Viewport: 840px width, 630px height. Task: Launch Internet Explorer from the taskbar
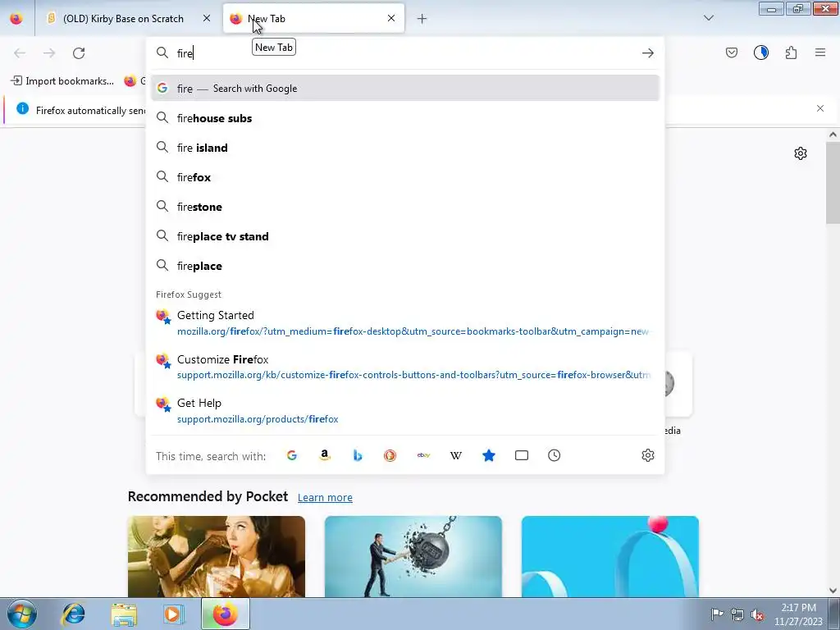click(73, 614)
